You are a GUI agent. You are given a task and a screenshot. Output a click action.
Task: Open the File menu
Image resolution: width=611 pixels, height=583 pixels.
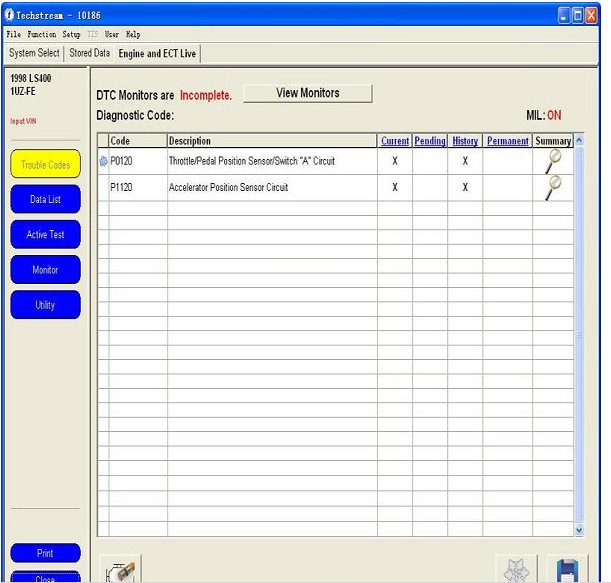point(14,34)
